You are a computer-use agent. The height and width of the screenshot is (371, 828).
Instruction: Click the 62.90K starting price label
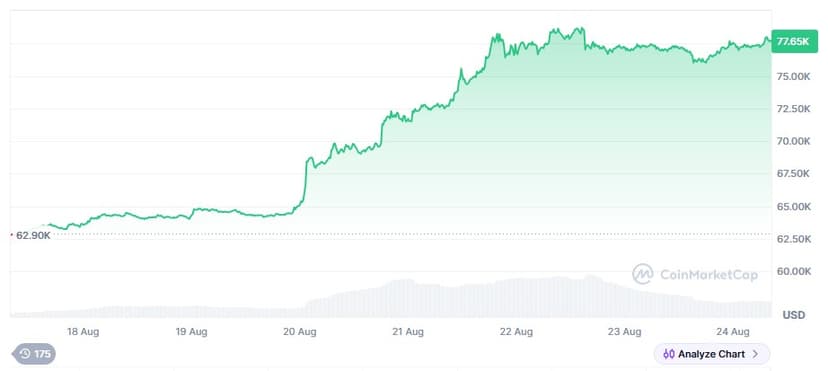click(x=33, y=235)
